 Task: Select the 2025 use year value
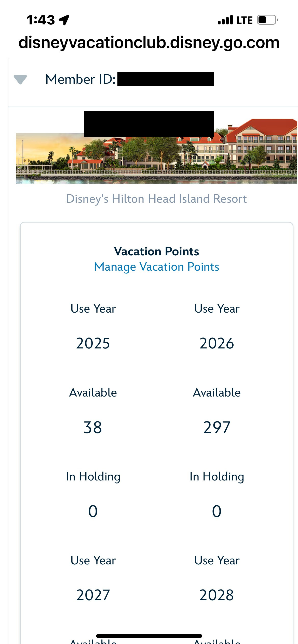93,343
